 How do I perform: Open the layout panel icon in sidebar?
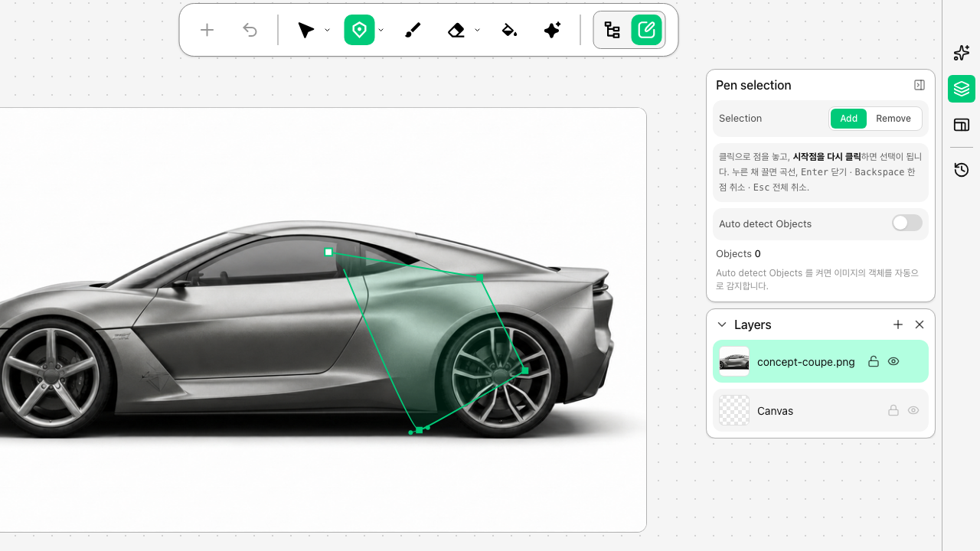pos(962,125)
